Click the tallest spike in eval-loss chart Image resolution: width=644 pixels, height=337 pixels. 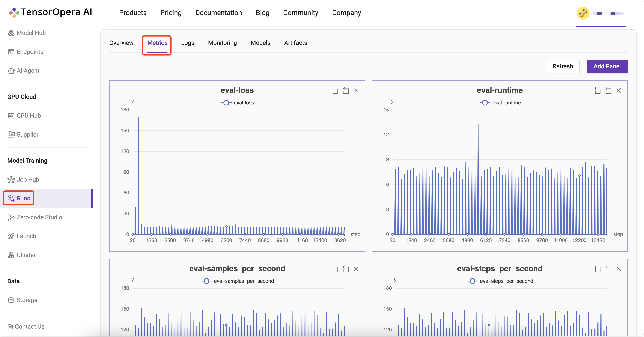(138, 176)
